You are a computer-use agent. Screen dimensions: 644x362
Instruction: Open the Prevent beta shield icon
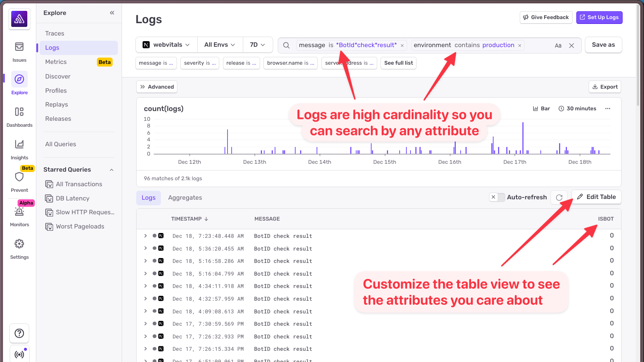coord(19,177)
